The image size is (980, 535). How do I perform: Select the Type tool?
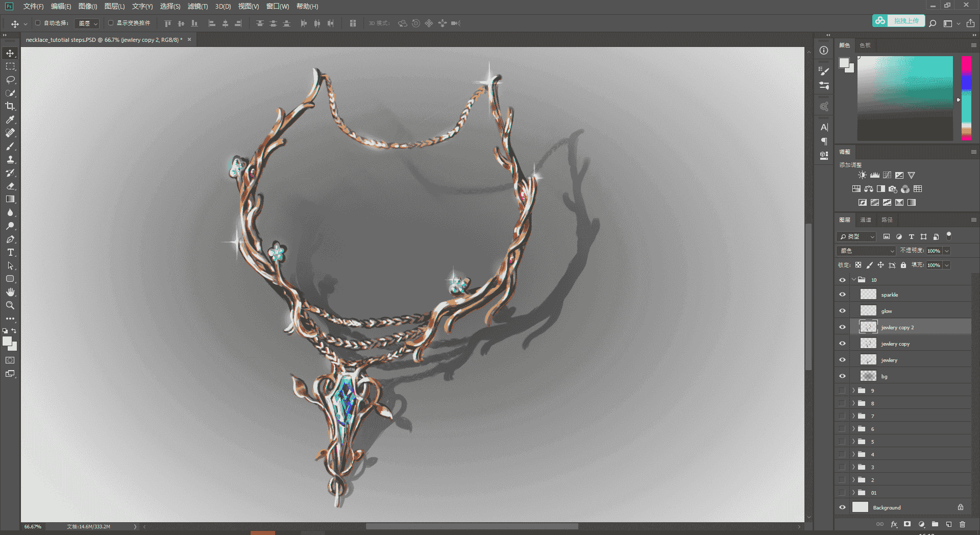point(10,252)
